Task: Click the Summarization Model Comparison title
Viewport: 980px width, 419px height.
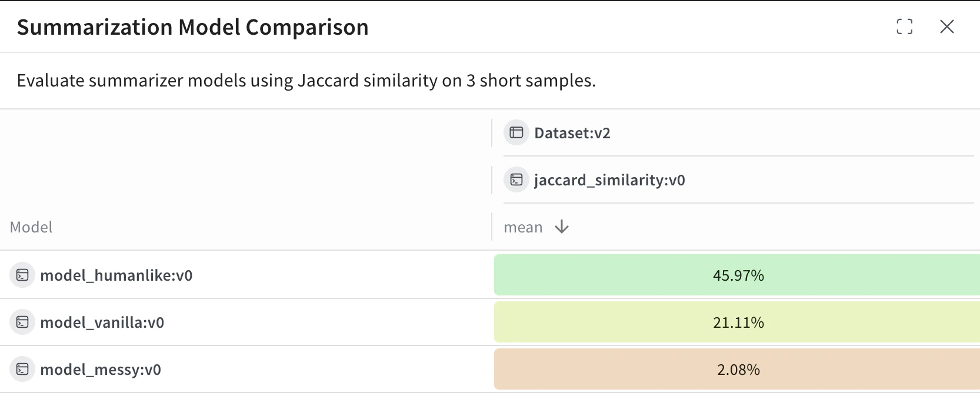Action: pyautogui.click(x=192, y=27)
